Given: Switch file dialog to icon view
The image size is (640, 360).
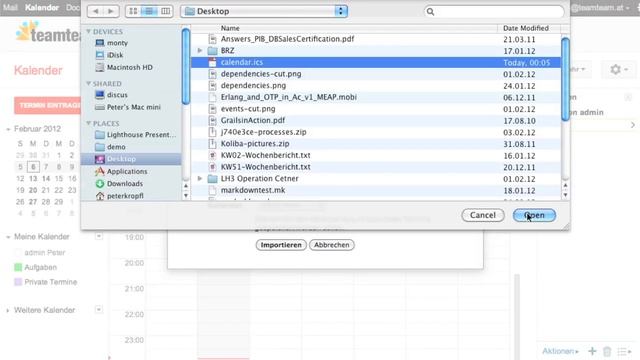Looking at the screenshot, I should (x=133, y=11).
